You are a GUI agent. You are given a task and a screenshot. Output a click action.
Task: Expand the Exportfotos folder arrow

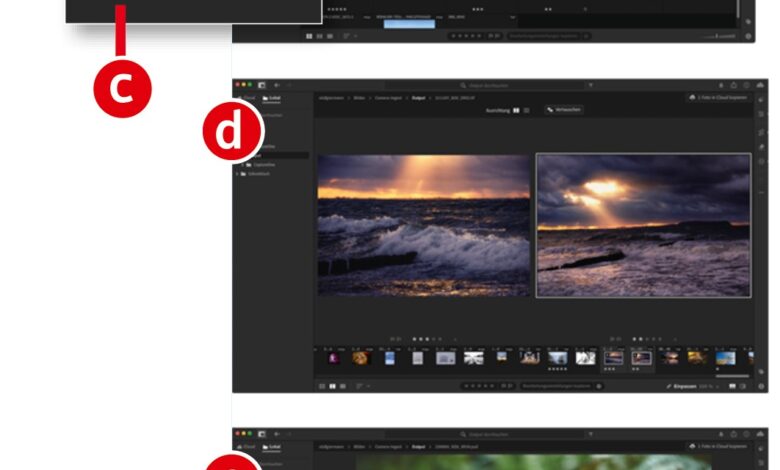coord(243,165)
